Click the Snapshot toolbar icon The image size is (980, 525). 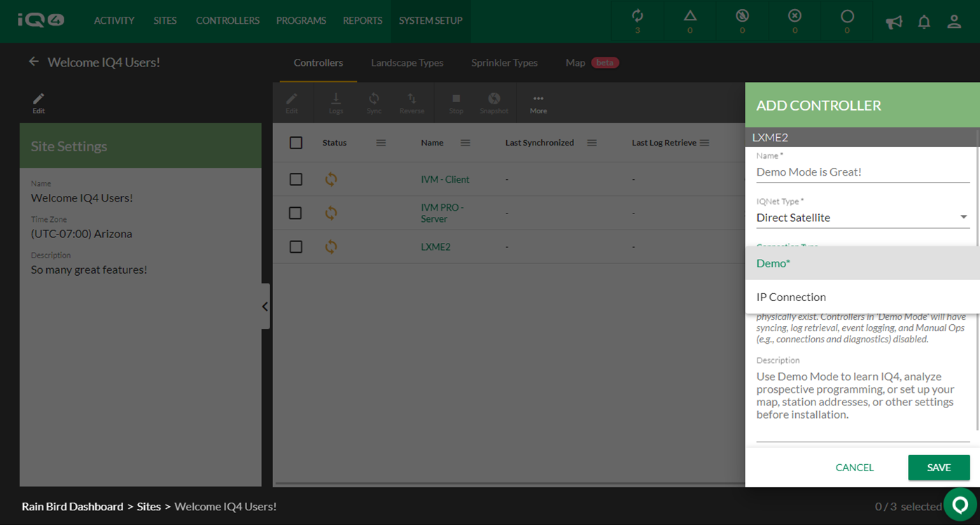click(x=494, y=103)
